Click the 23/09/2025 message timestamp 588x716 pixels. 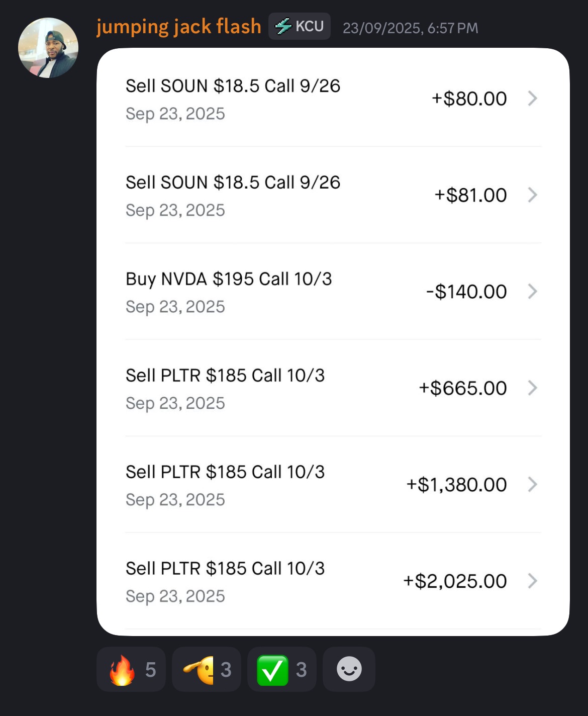point(410,28)
